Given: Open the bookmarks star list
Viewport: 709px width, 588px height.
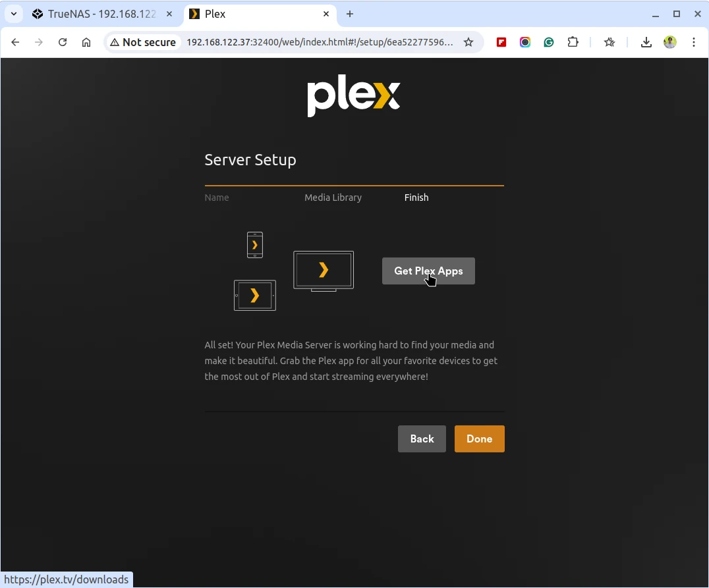Looking at the screenshot, I should point(610,42).
